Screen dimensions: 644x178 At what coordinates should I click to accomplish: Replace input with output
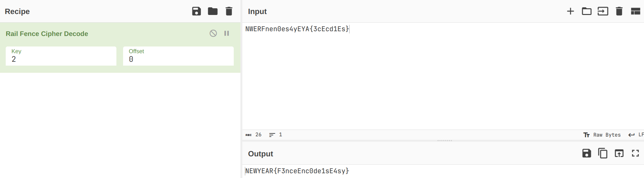[619, 153]
